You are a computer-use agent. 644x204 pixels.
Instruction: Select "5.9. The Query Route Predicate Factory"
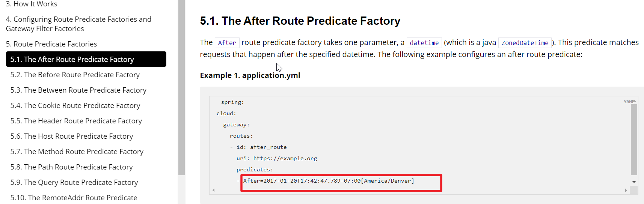coord(74,182)
